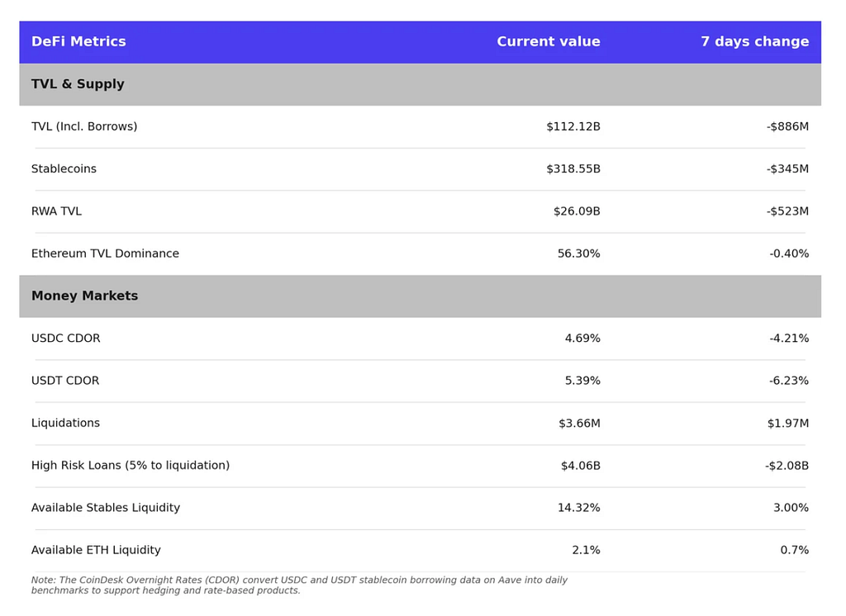Select Available ETH Liquidity label
The width and height of the screenshot is (846, 616).
96,550
